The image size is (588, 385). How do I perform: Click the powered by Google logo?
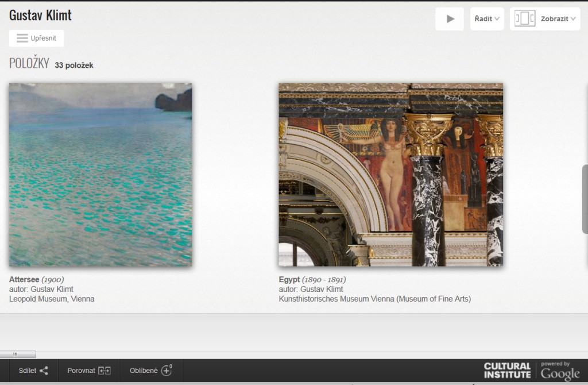tap(560, 371)
